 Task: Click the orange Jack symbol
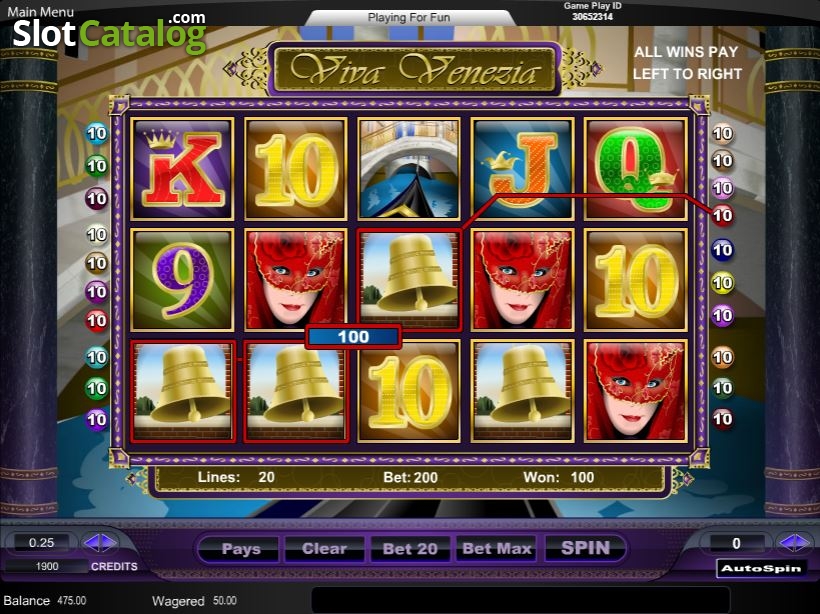pyautogui.click(x=522, y=168)
